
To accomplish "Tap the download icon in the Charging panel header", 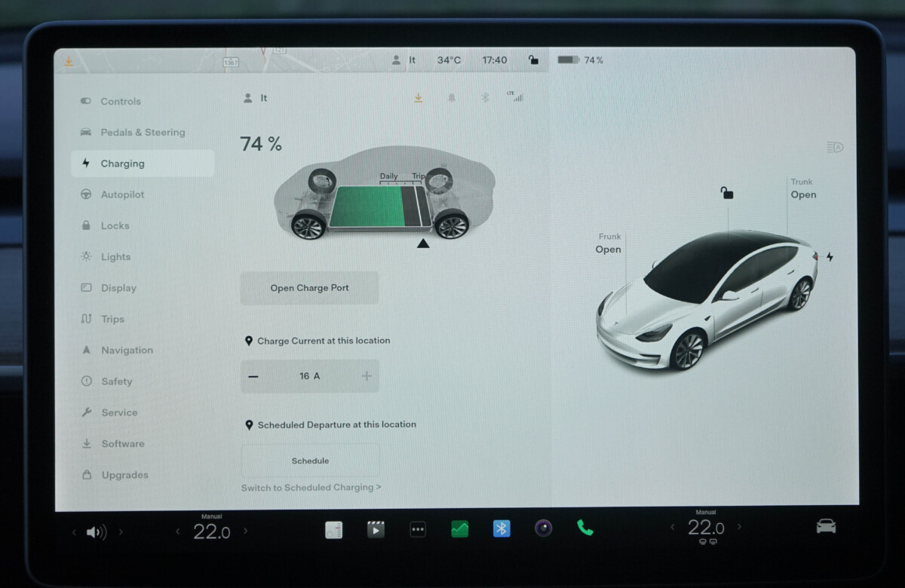I will pyautogui.click(x=418, y=98).
